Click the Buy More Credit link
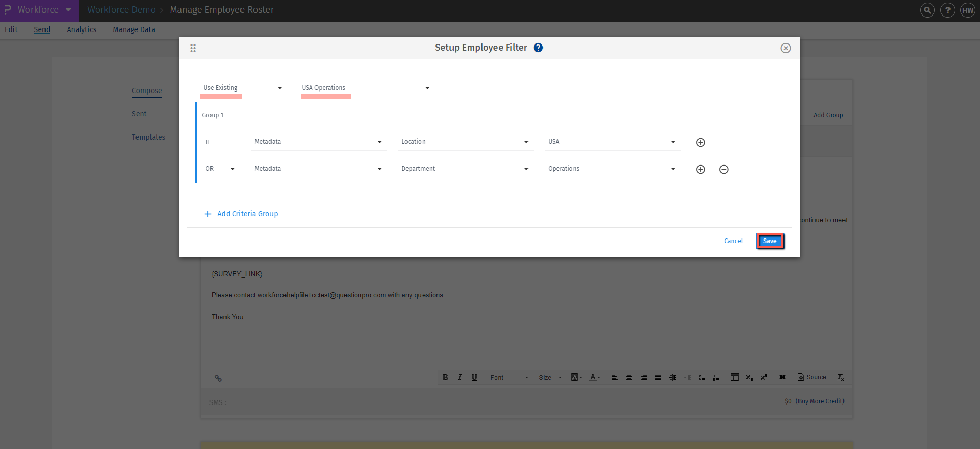The image size is (980, 449). tap(820, 401)
